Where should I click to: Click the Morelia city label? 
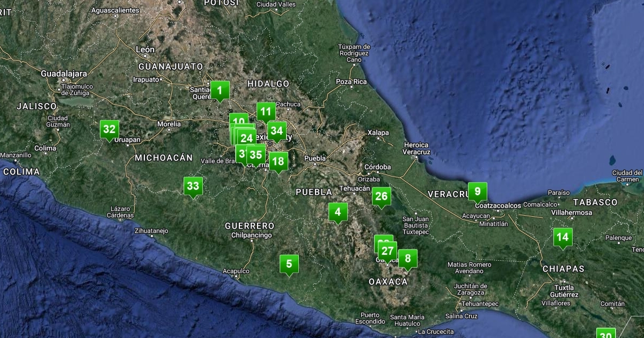coord(169,124)
